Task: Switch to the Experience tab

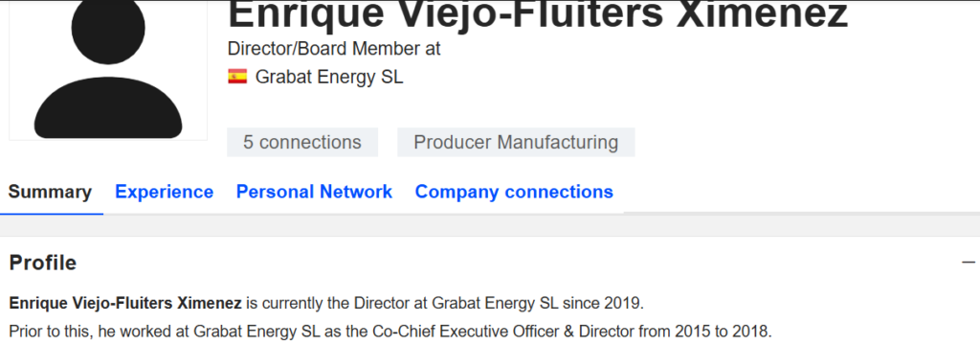Action: 165,192
